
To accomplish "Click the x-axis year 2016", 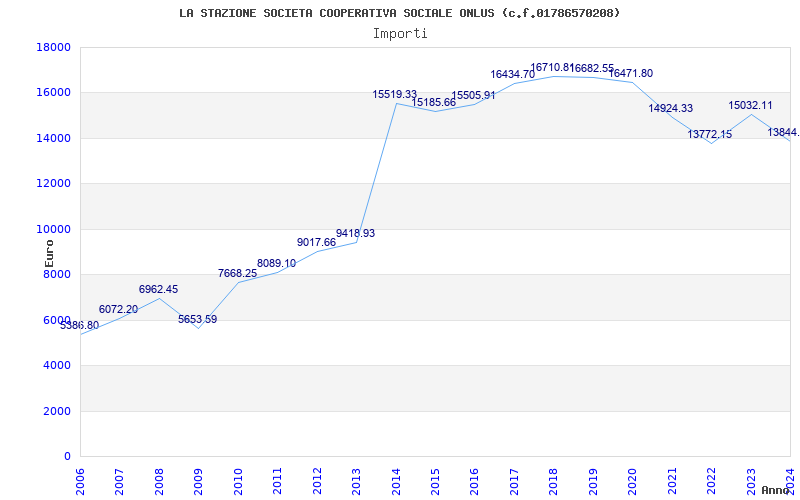I will [x=474, y=481].
